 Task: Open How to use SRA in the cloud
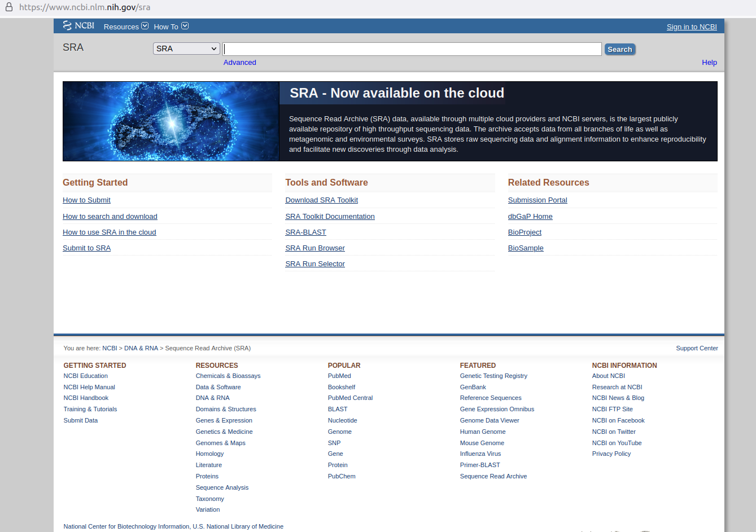tap(110, 232)
